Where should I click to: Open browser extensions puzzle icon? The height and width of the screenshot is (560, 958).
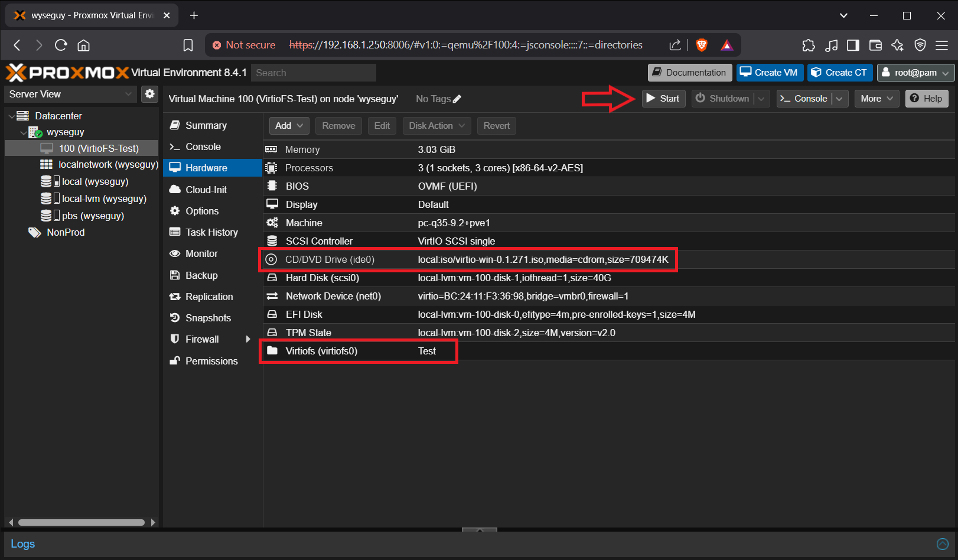pos(809,45)
